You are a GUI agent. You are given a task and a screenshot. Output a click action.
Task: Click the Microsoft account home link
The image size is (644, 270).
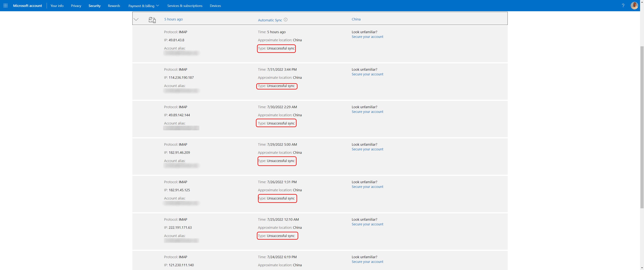click(x=28, y=6)
